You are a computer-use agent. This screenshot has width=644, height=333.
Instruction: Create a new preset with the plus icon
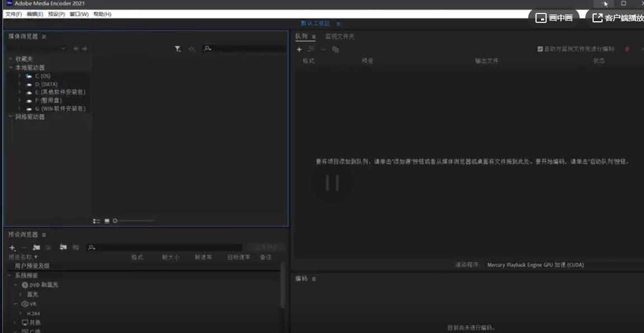point(11,247)
